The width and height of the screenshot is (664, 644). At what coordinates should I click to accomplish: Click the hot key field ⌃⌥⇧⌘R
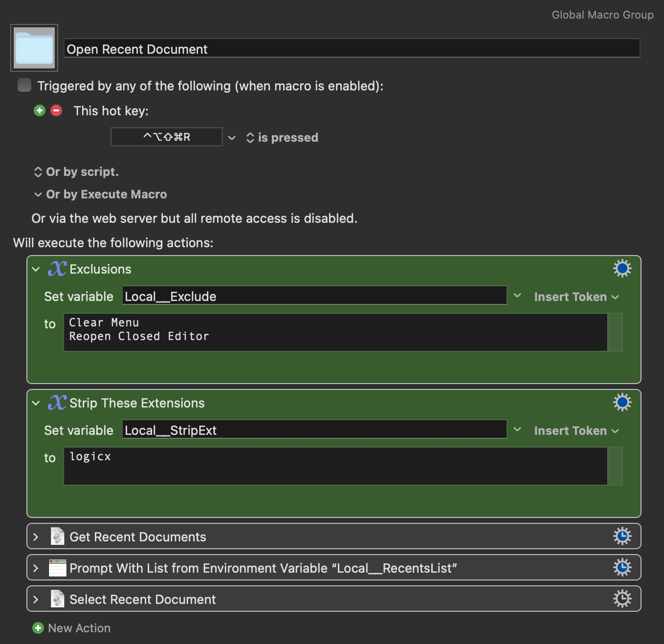pos(167,137)
